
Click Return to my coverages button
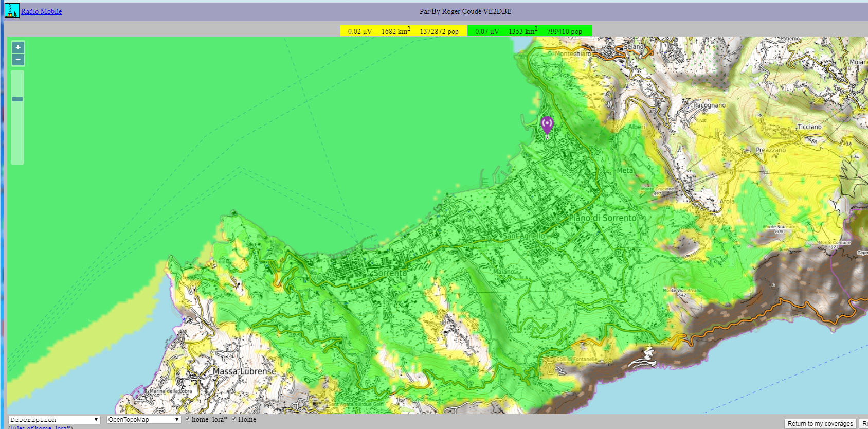(x=820, y=424)
